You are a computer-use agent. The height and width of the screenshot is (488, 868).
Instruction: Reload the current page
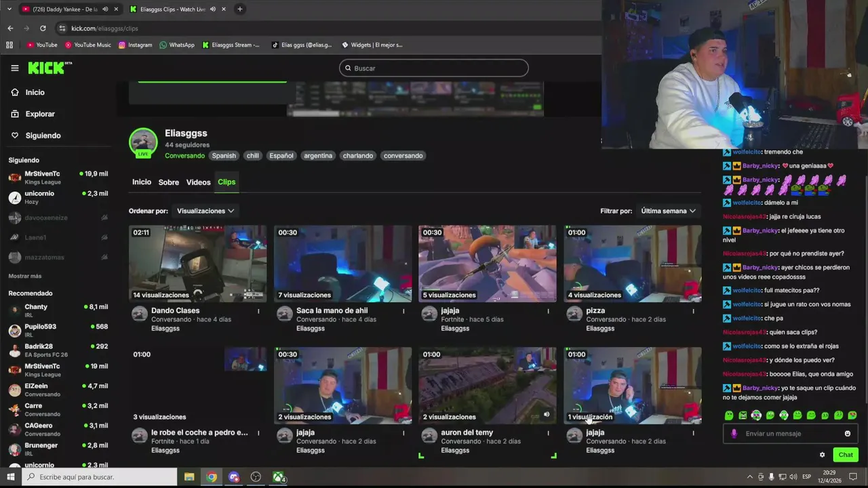[43, 28]
